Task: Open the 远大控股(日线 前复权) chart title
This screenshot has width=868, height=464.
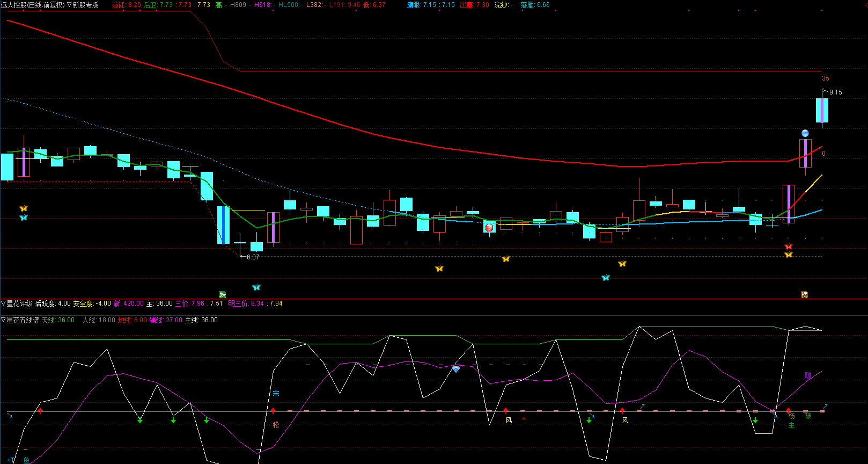Action: 33,5
